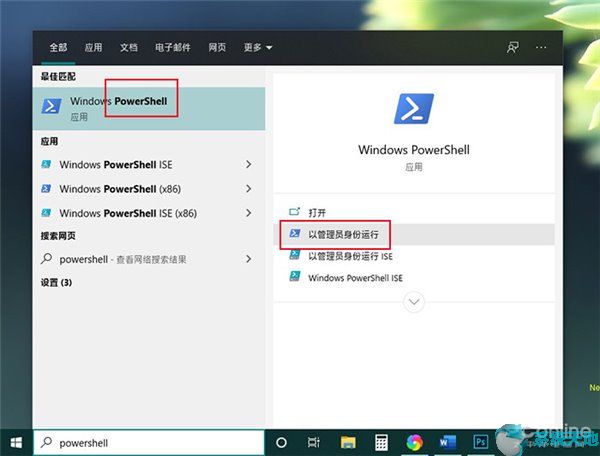Click the powershell search input box
The height and width of the screenshot is (456, 600).
click(149, 443)
